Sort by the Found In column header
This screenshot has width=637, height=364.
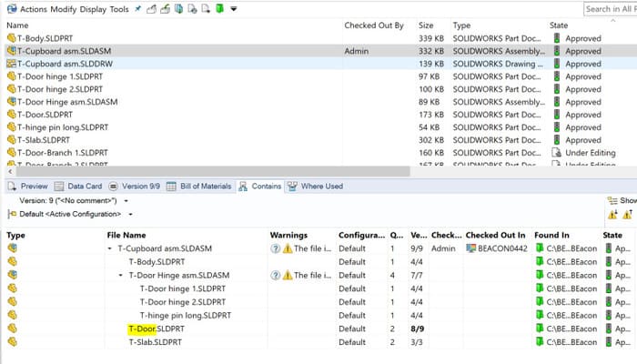[551, 235]
